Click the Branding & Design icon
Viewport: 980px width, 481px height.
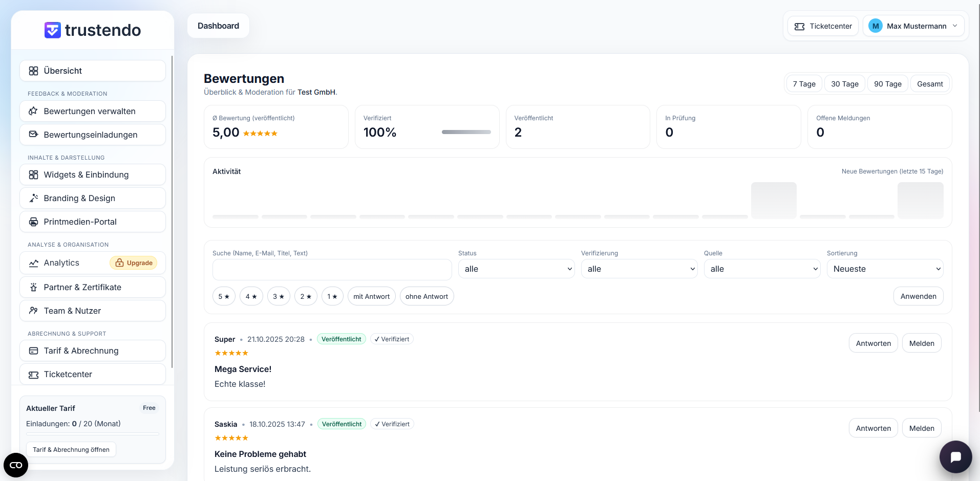[x=34, y=199]
